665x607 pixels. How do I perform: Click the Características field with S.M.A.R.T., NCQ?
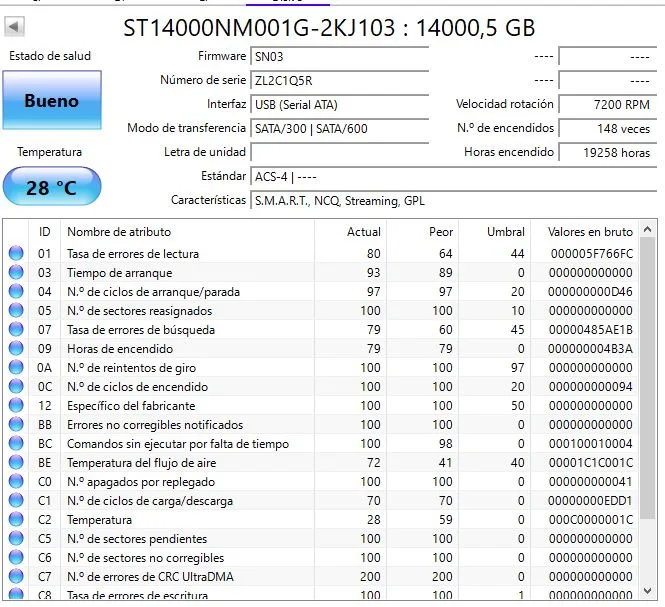click(x=453, y=200)
